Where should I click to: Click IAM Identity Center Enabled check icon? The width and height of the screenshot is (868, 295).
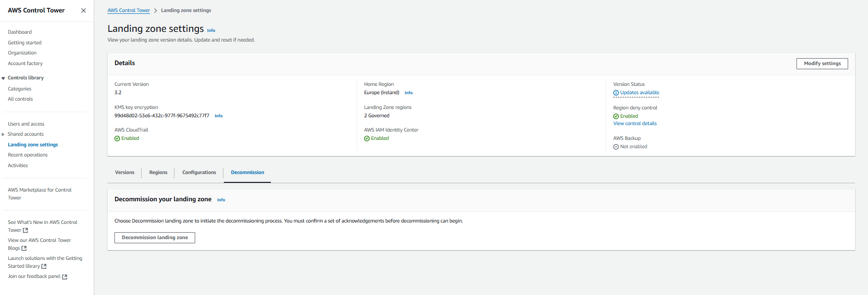(x=367, y=138)
